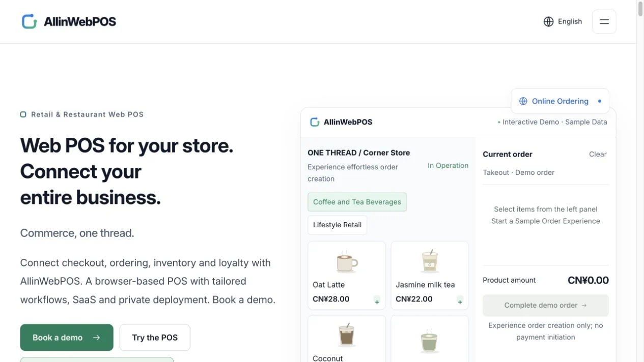Click the 'Product amount' label
Viewport: 644px width, 362px height.
pos(509,280)
